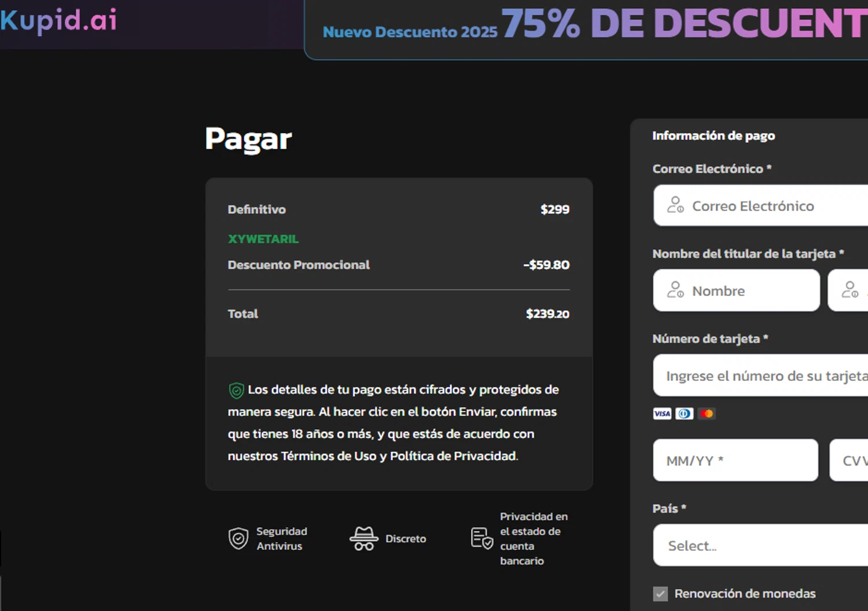This screenshot has height=611, width=868.
Task: Click the Total label
Action: (243, 314)
